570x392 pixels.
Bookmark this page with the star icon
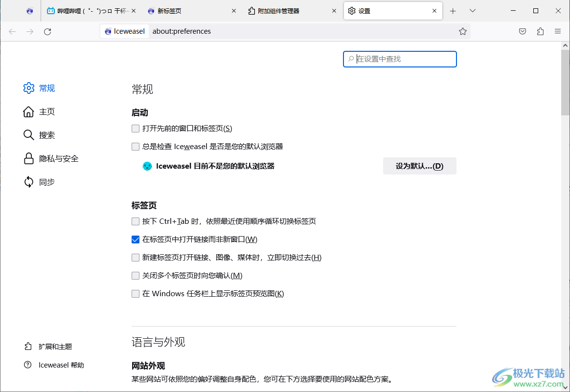click(462, 31)
